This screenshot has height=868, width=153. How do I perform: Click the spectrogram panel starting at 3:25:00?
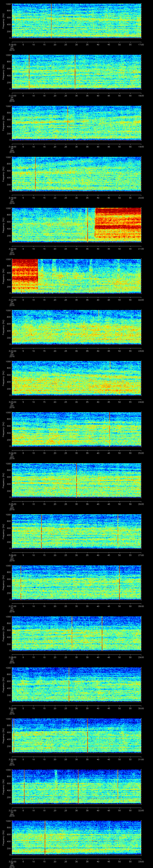(x=77, y=480)
